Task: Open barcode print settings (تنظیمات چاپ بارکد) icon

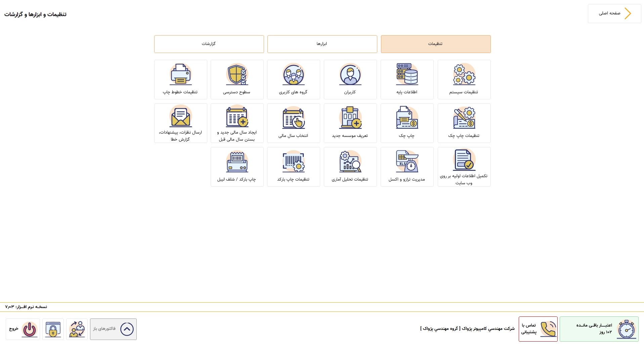Action: pos(293,161)
